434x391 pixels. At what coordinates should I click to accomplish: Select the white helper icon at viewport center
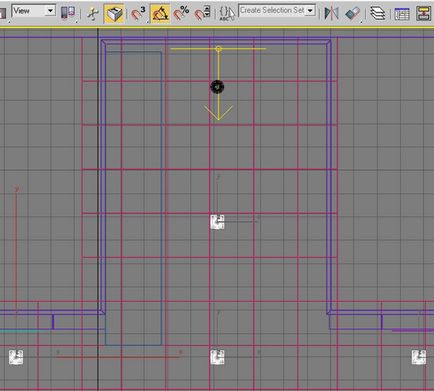[x=217, y=222]
